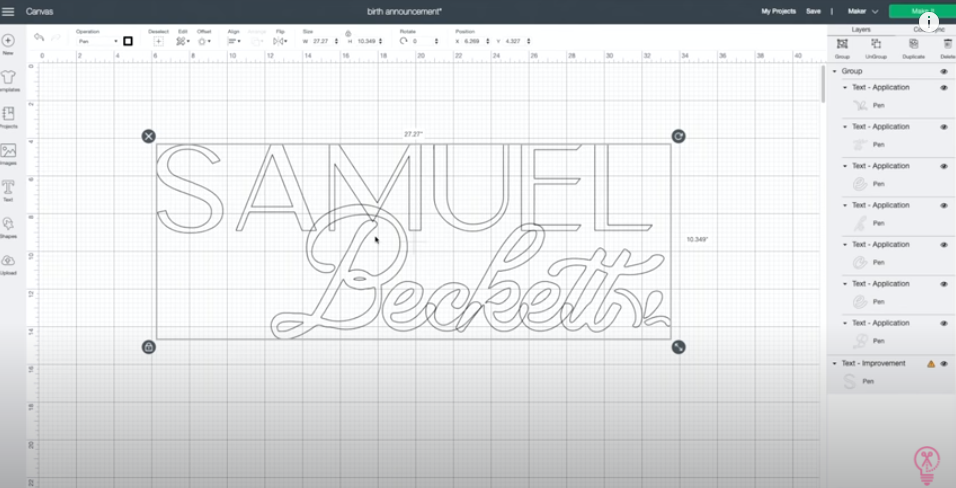This screenshot has width=956, height=488.
Task: Open the Maker machine dropdown
Action: click(862, 12)
